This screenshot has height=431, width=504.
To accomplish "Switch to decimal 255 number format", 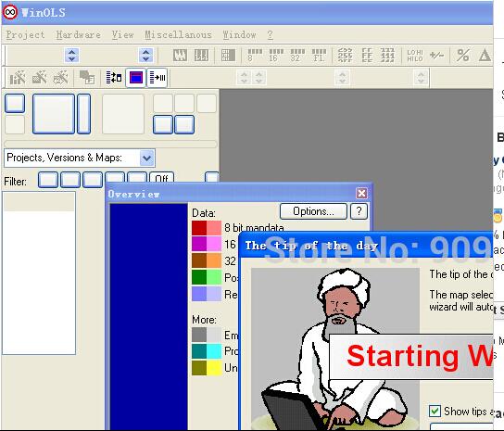I will 345,56.
